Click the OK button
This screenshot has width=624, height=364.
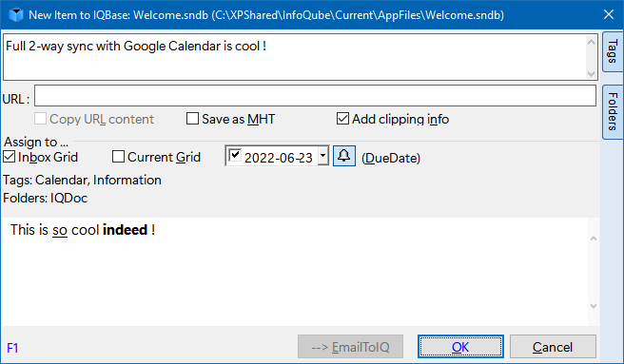click(460, 347)
